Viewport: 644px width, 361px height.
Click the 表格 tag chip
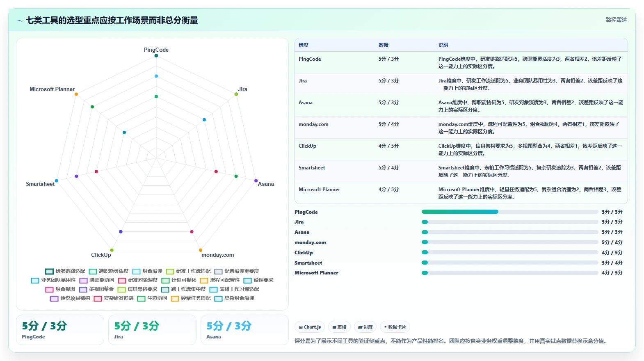point(340,327)
